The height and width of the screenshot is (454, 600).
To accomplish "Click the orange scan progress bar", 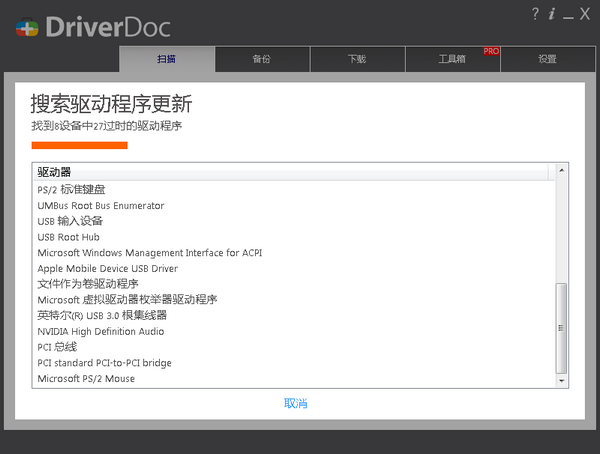I will 80,146.
